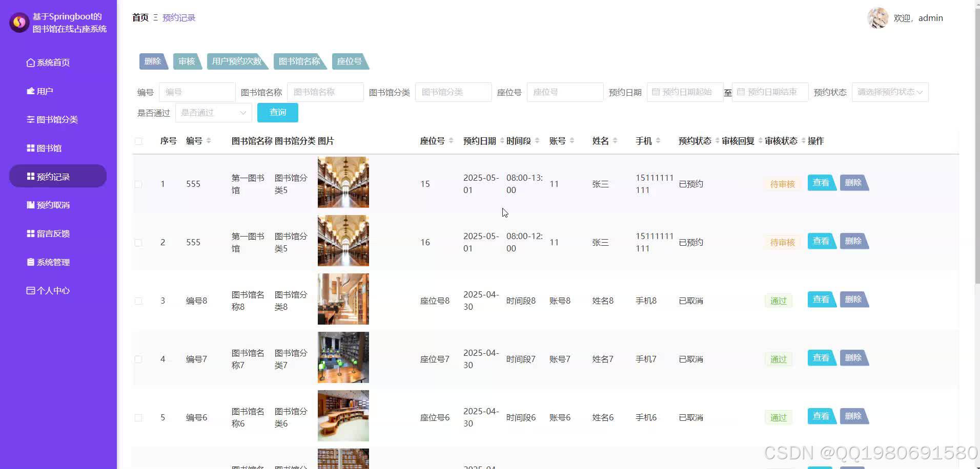Select the checkbox beside 编号8 row

[x=138, y=301]
